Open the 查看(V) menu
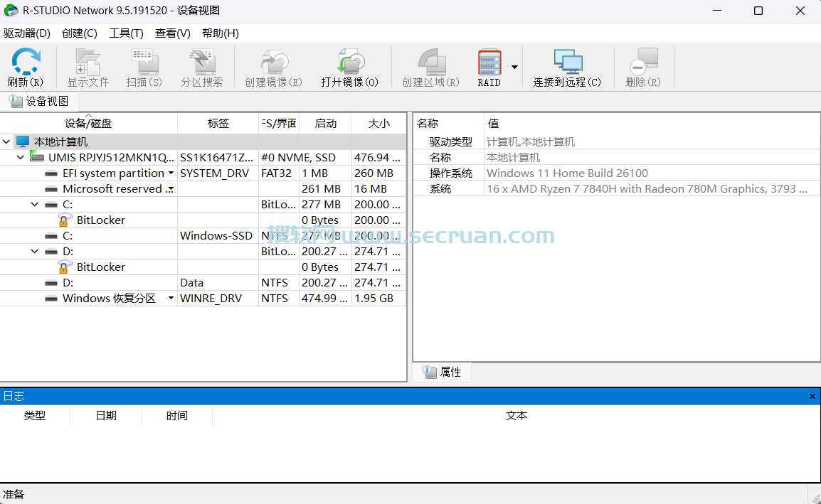 173,33
